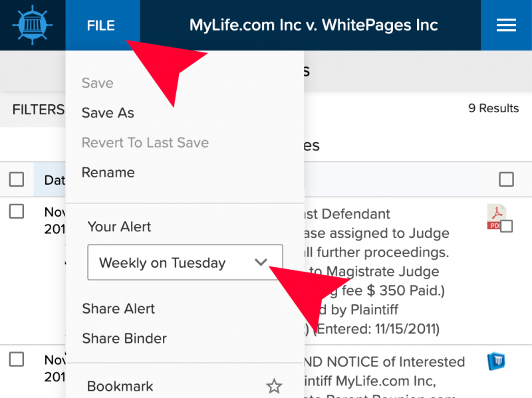Screen dimensions: 532x398
Task: Open the FILE menu
Action: [x=101, y=26]
